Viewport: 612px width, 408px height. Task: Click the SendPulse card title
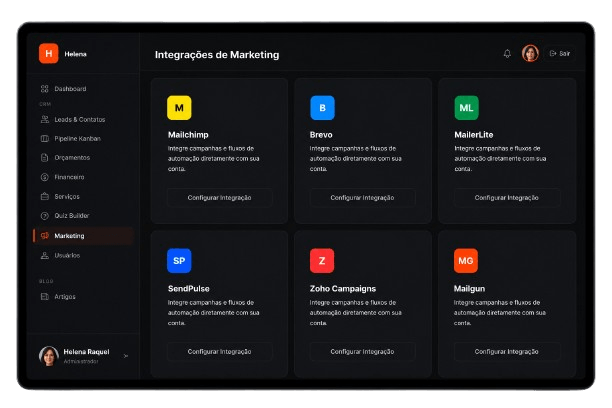pos(189,289)
